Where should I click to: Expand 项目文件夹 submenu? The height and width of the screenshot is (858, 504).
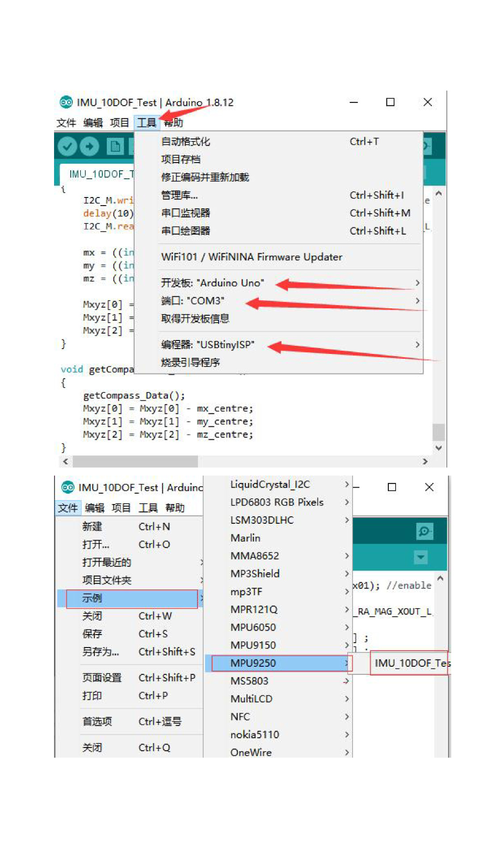pos(130,580)
